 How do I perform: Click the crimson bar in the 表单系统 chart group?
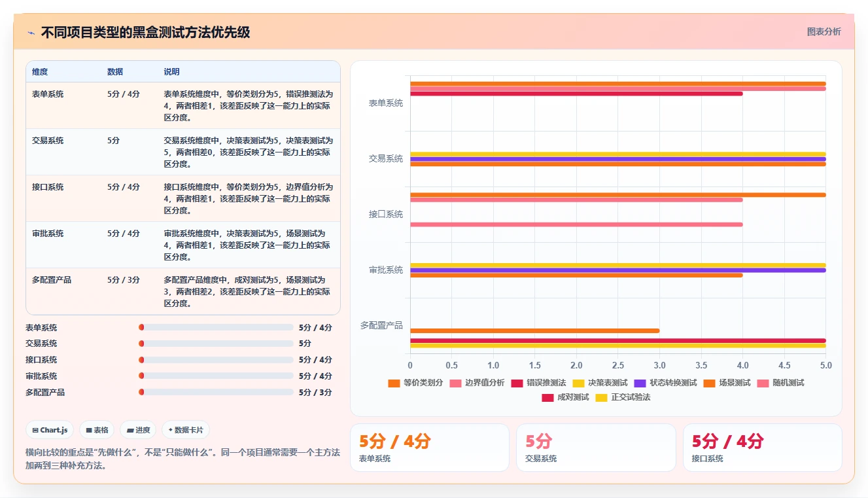click(x=576, y=94)
